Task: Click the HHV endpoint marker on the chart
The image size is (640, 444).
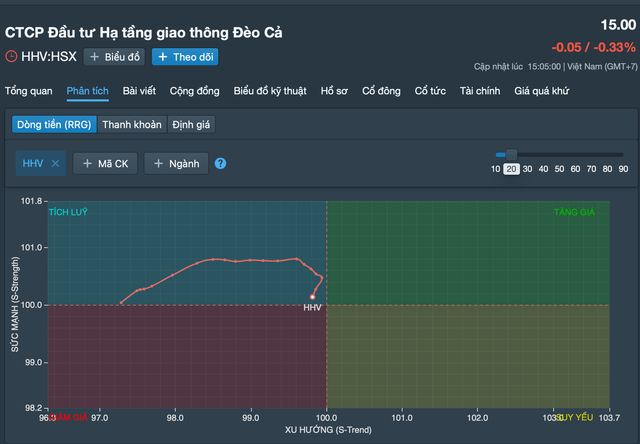Action: (312, 297)
